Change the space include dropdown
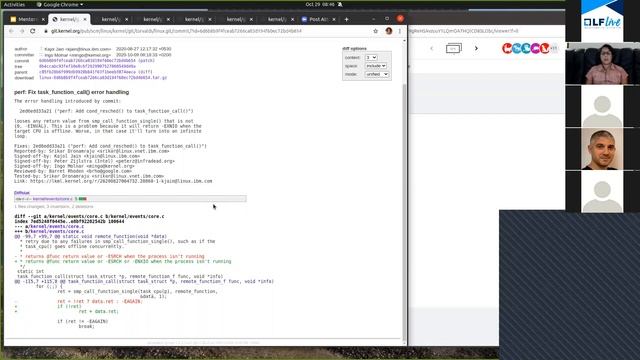This screenshot has width=640, height=360. [x=376, y=66]
